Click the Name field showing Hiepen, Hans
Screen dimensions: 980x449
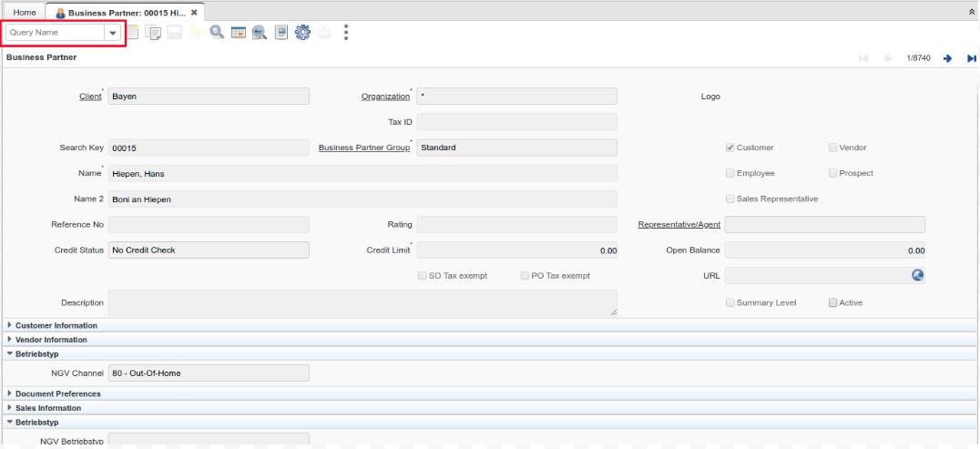coord(362,173)
